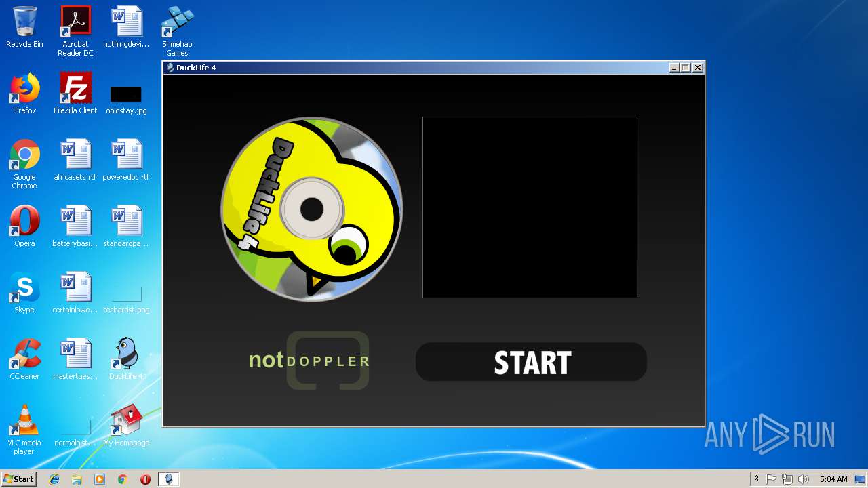Image resolution: width=868 pixels, height=488 pixels.
Task: Launch Opera desktop shortcut
Action: (x=24, y=226)
